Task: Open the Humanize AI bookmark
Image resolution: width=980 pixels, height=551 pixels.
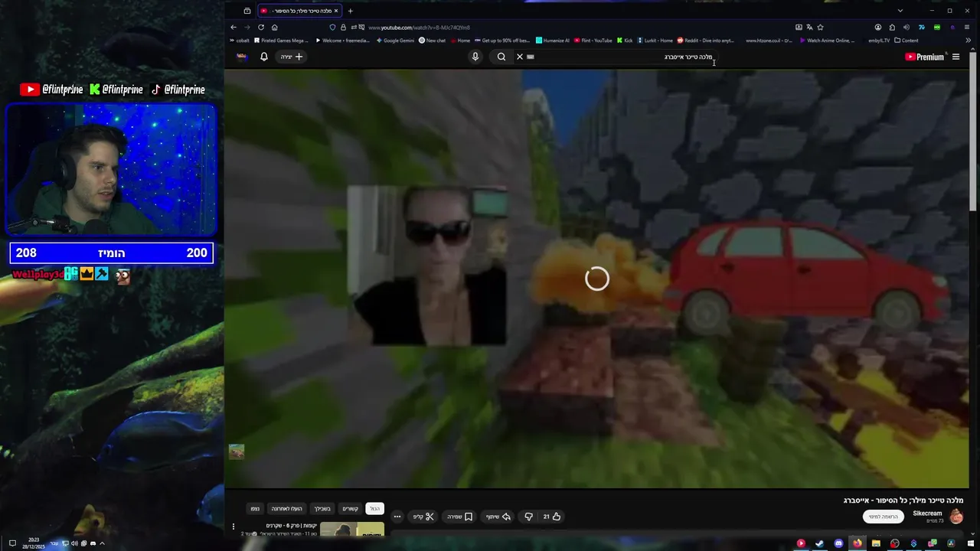Action: [553, 41]
